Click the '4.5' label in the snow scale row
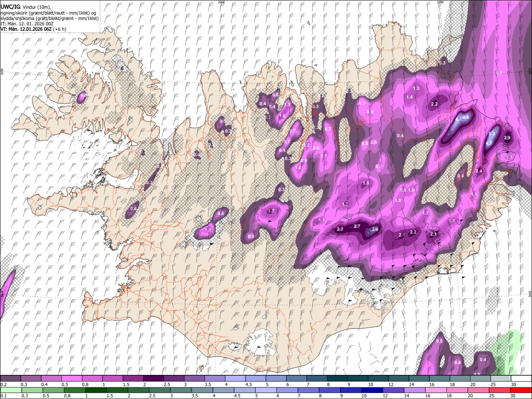The width and height of the screenshot is (532, 399). 249,384
